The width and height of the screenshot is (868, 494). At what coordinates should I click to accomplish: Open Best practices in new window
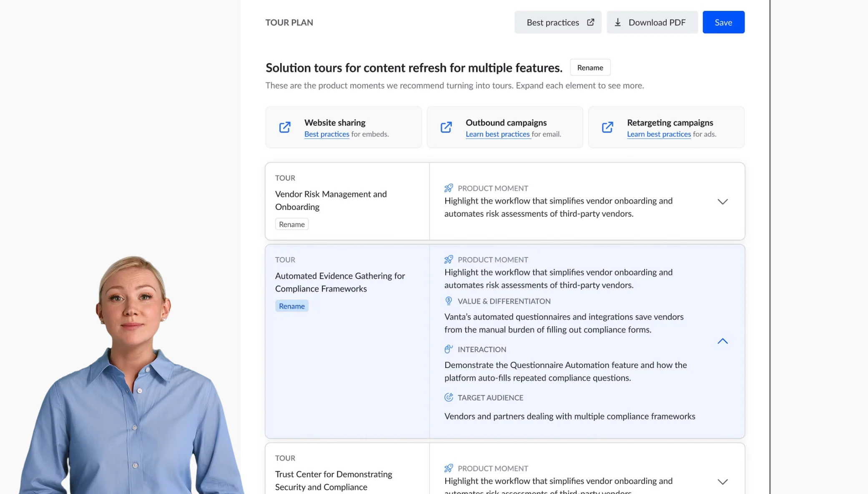pyautogui.click(x=558, y=23)
